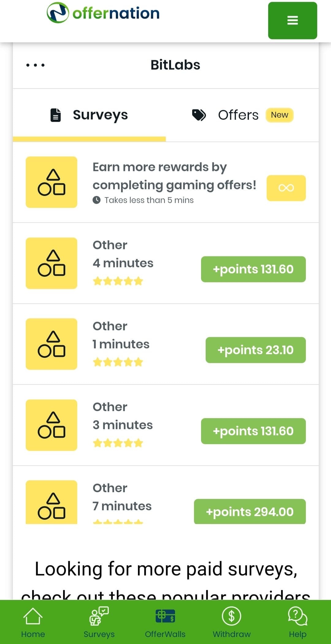Open Surveys in the bottom navigation
This screenshot has width=331, height=644.
99,622
